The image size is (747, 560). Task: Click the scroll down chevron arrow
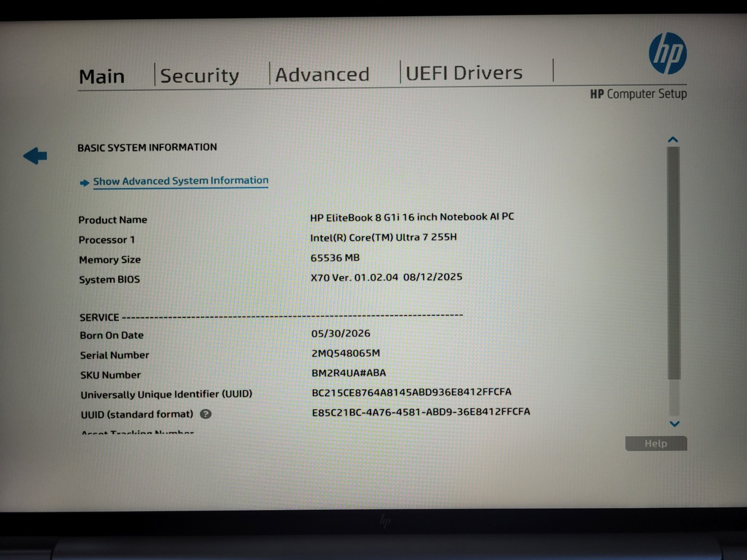[x=674, y=424]
